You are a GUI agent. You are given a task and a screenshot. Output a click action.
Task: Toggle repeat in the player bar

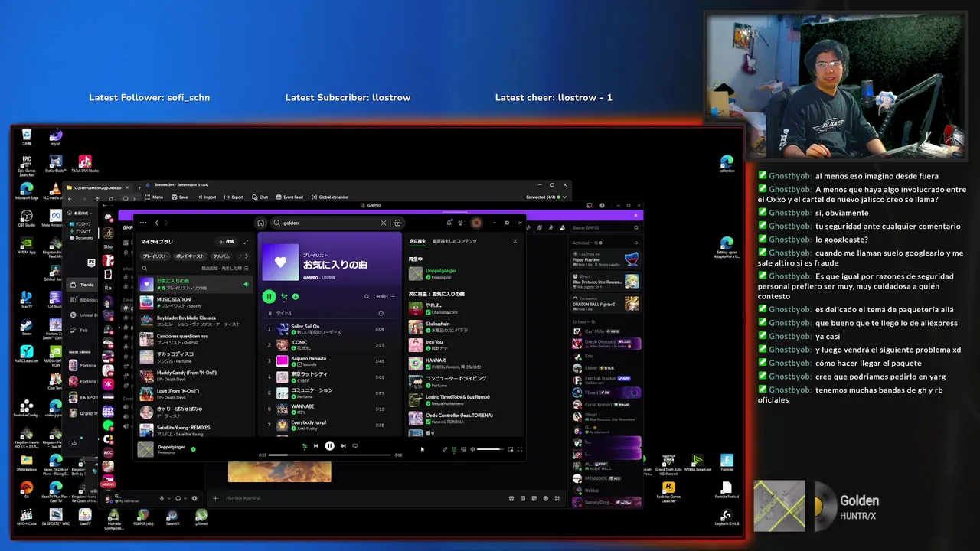tap(354, 446)
